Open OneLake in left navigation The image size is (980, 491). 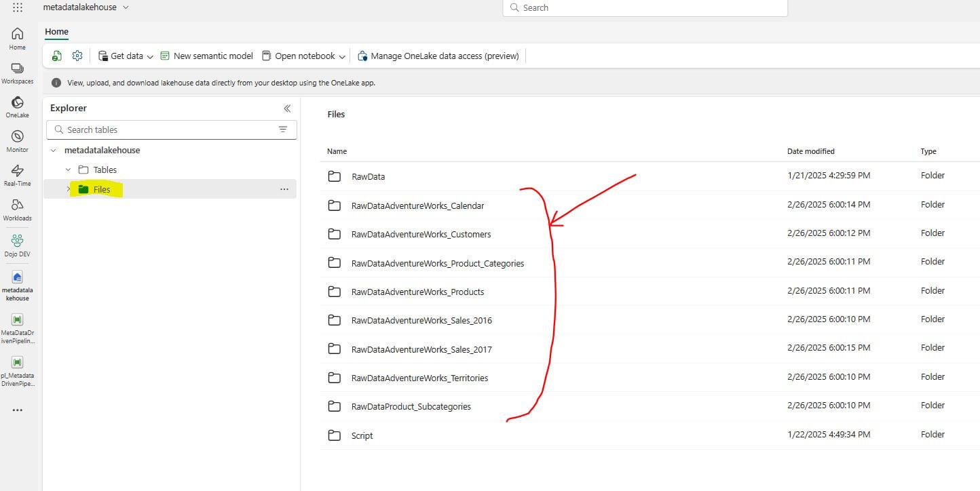pyautogui.click(x=18, y=107)
